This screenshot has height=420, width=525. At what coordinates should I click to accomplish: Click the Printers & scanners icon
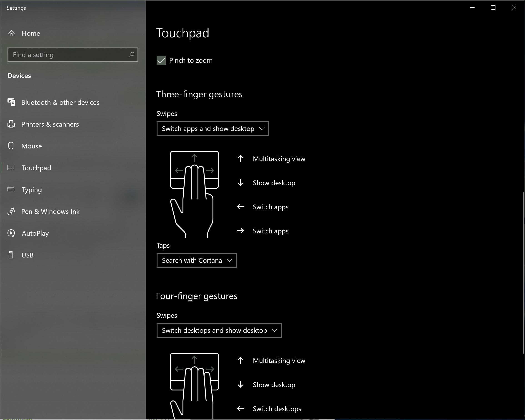(x=12, y=124)
